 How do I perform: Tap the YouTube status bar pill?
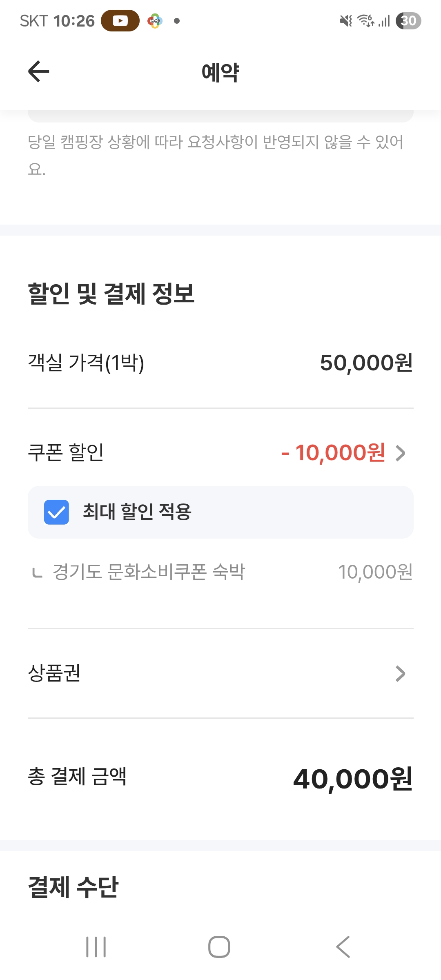click(x=120, y=21)
